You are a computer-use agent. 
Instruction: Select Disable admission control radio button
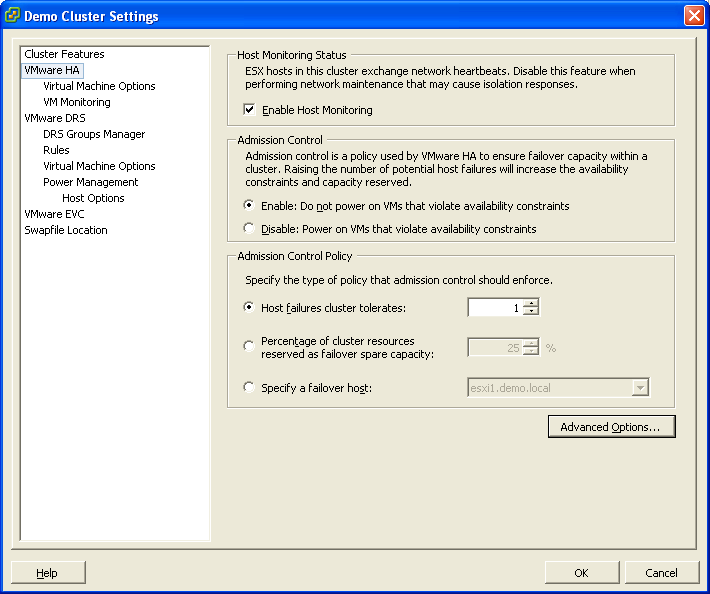click(x=249, y=228)
